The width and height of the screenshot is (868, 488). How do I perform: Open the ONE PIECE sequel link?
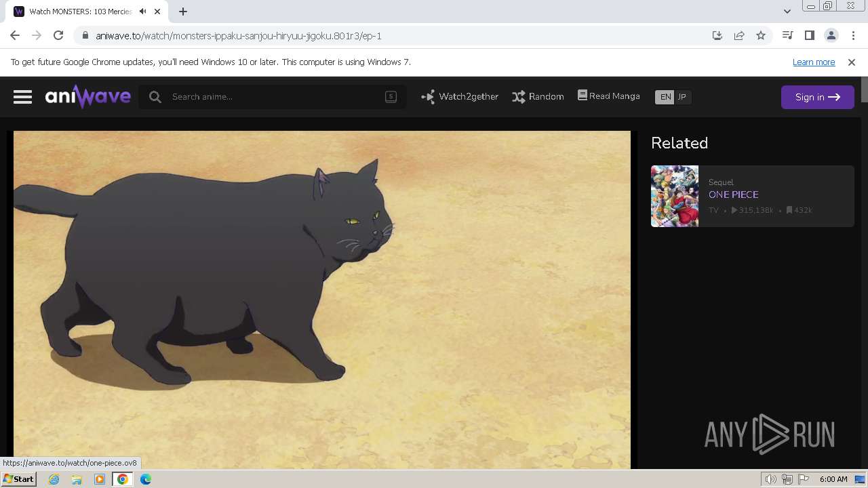point(733,195)
